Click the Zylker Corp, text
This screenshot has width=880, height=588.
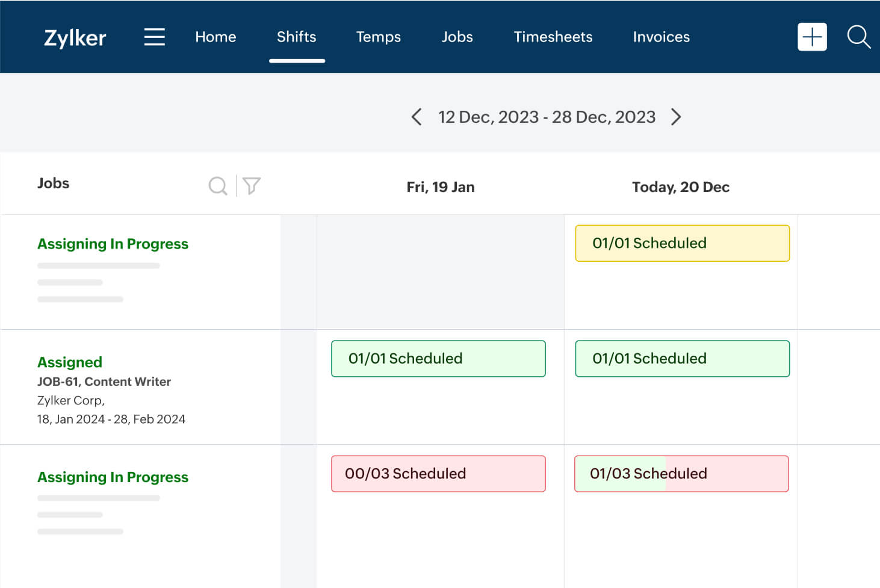pyautogui.click(x=71, y=400)
